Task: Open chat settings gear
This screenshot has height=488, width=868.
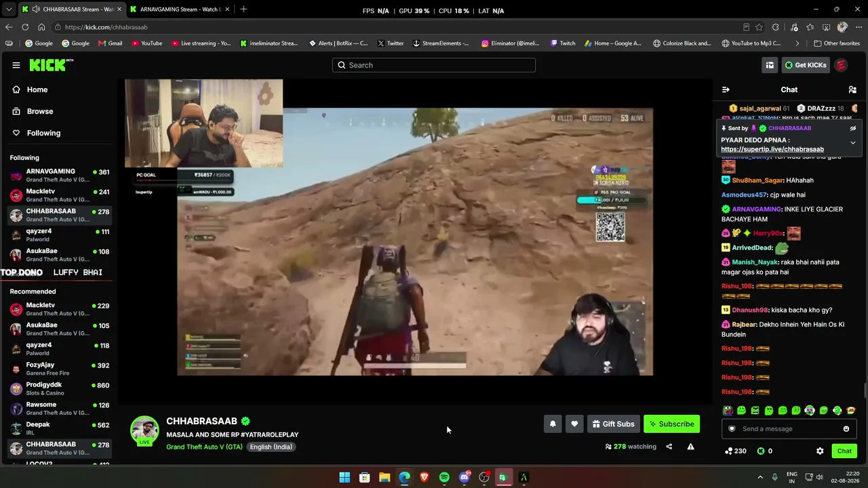Action: tap(820, 451)
